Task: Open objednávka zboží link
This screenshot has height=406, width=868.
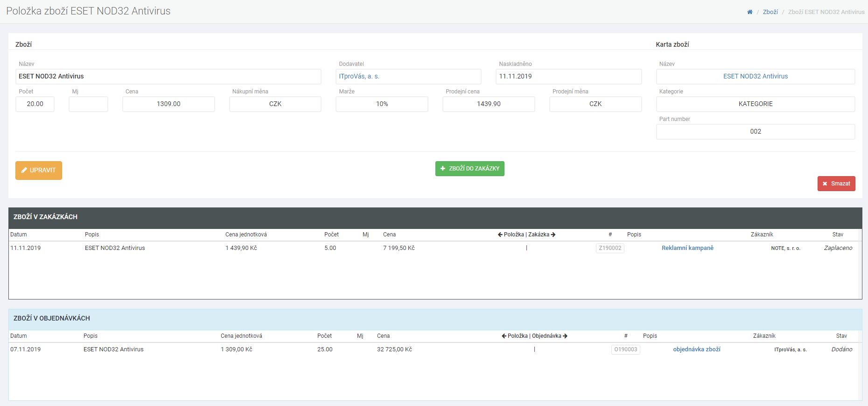Action: coord(696,349)
